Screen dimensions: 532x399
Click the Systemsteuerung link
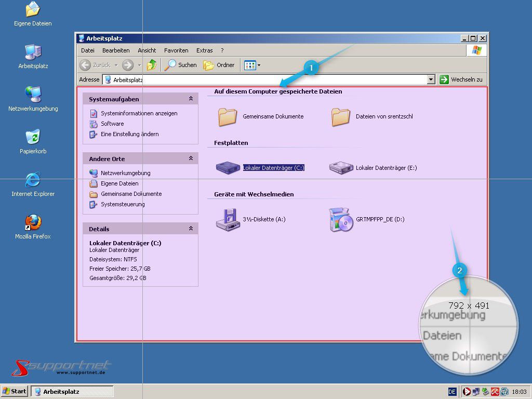click(x=123, y=204)
